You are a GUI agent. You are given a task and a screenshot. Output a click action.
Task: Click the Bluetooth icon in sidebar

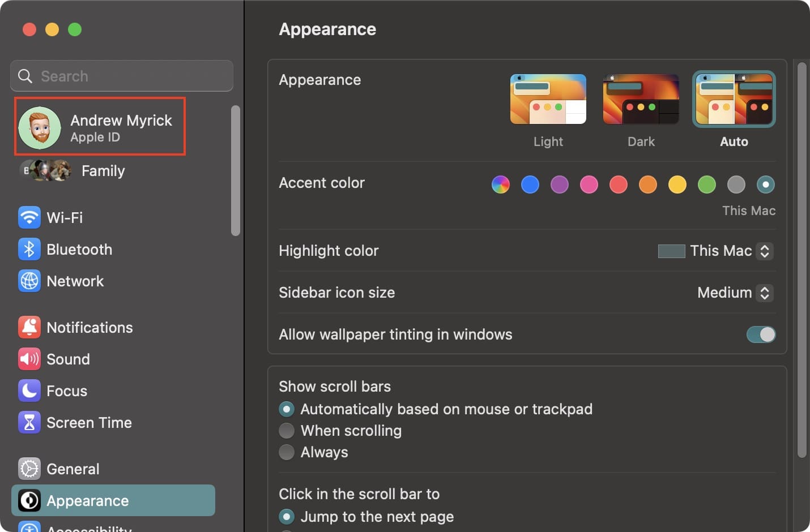point(29,249)
